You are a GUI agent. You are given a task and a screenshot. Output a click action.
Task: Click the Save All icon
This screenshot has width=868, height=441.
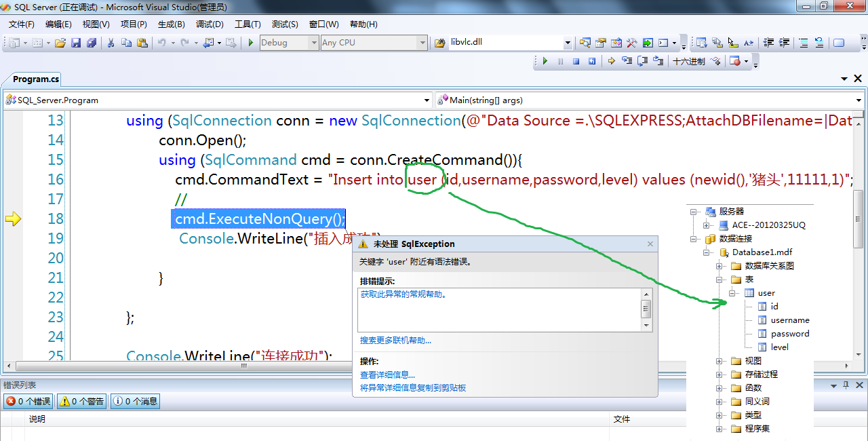(x=91, y=43)
